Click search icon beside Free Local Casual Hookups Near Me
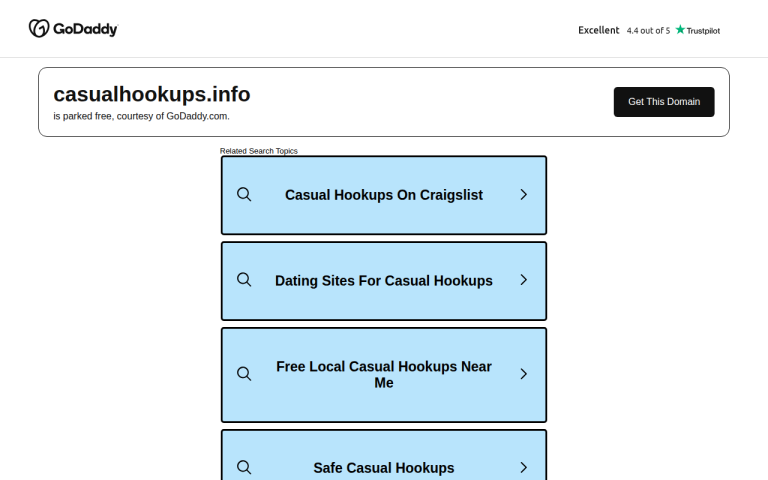This screenshot has height=480, width=768. [x=244, y=374]
